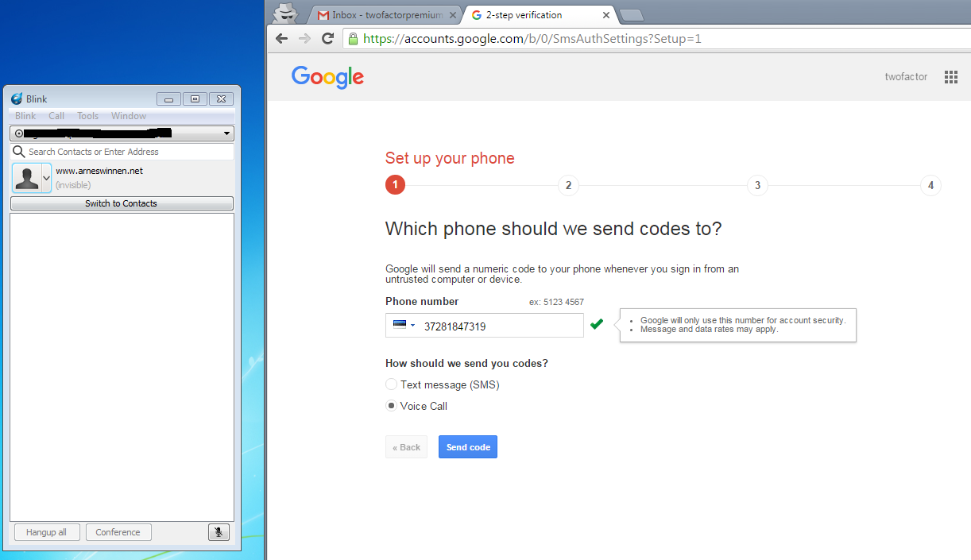Click the 'ex: 5123 4567' example text
The height and width of the screenshot is (560, 971).
[x=557, y=302]
